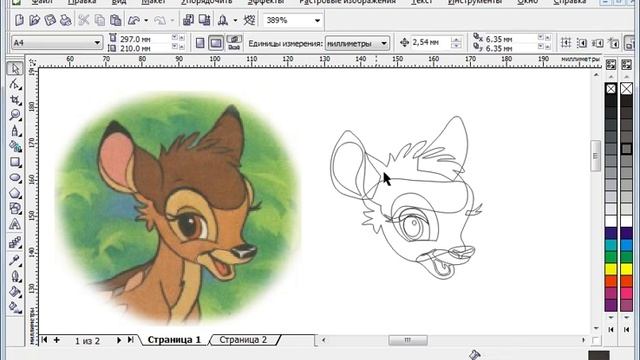640x360 pixels.
Task: Select the Fill bucket tool
Action: point(15,291)
